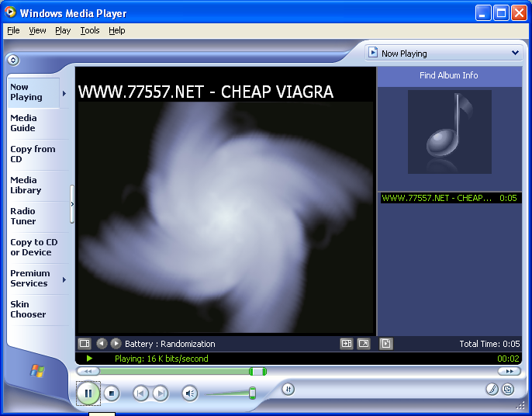532x416 pixels.
Task: Switch video to full screen icon
Action: (364, 344)
